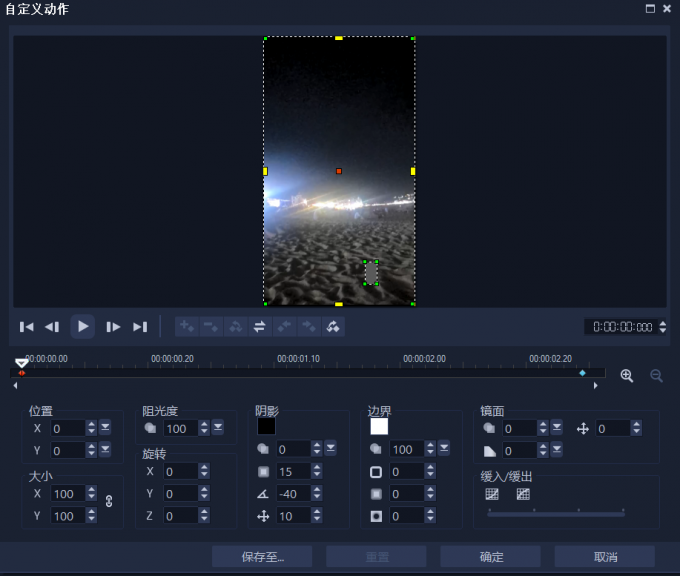The image size is (680, 576).
Task: Enable the ease out option
Action: pos(523,494)
